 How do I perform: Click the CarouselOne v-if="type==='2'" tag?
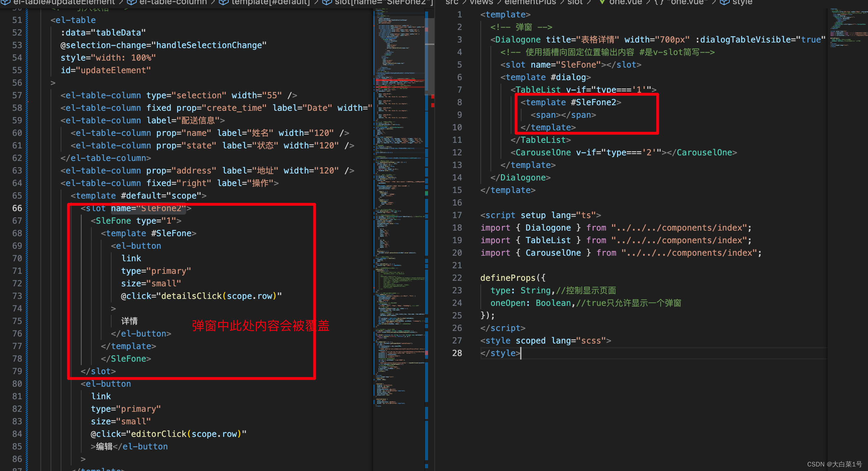(x=623, y=153)
